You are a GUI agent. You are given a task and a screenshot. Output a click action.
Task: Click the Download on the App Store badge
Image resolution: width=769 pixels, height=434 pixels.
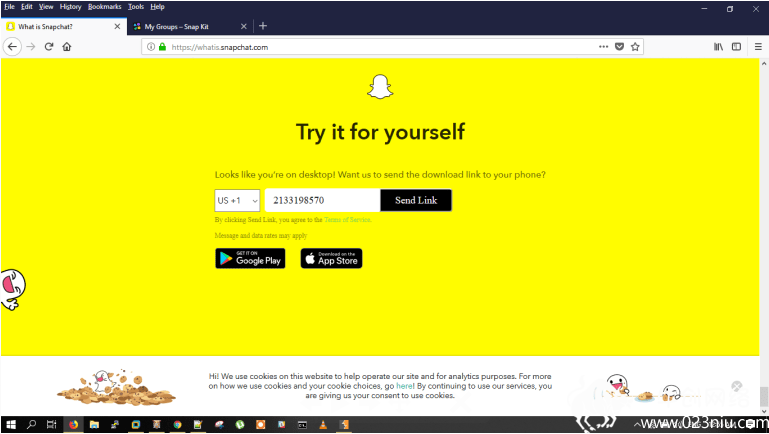pos(332,258)
